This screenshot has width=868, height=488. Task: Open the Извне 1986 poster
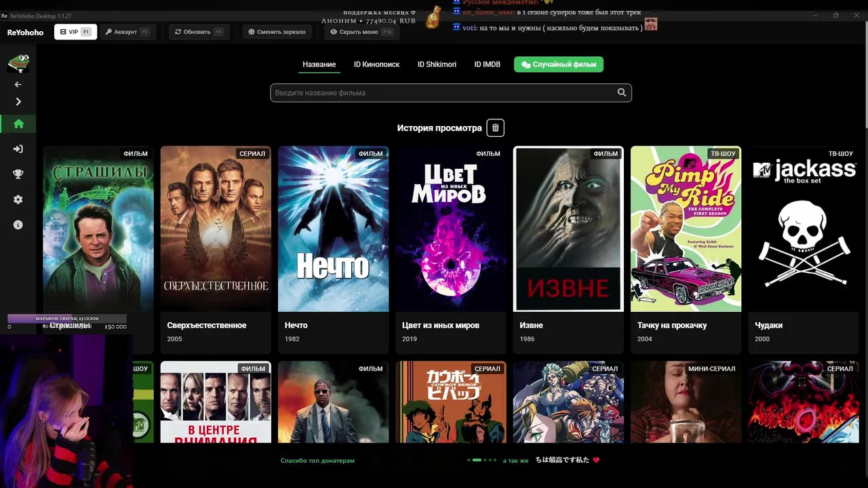[x=568, y=229]
